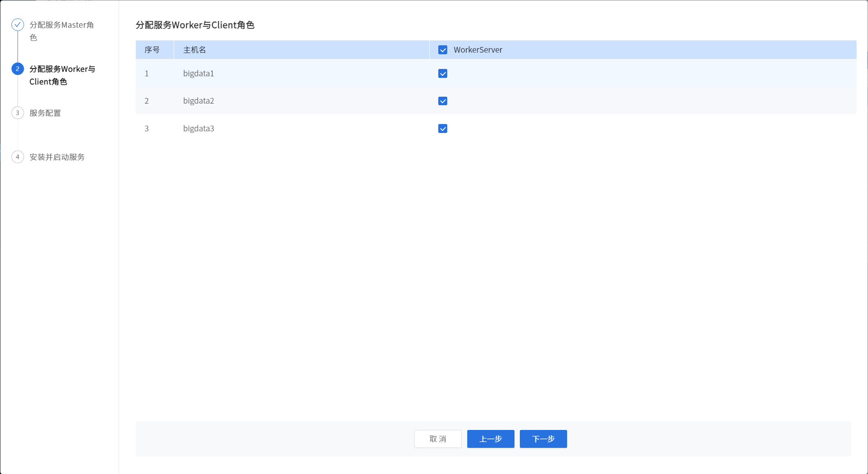Click the step 3 circle icon
The image size is (868, 474).
[x=18, y=113]
